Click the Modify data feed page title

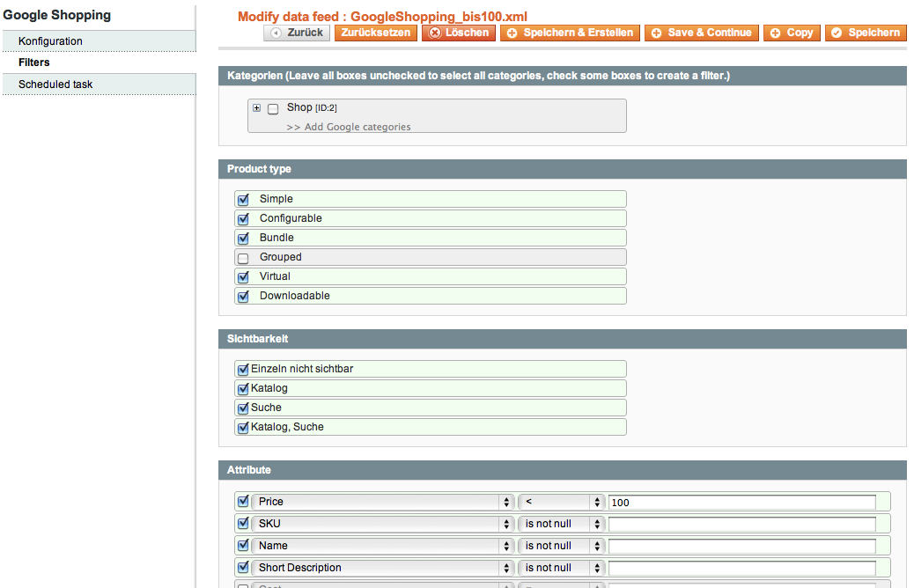click(382, 17)
